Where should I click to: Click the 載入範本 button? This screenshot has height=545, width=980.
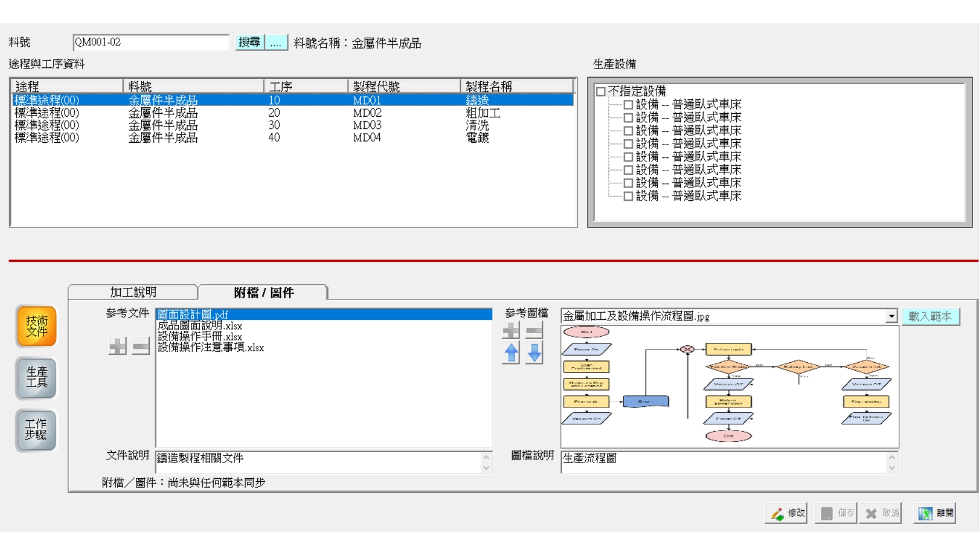click(930, 316)
